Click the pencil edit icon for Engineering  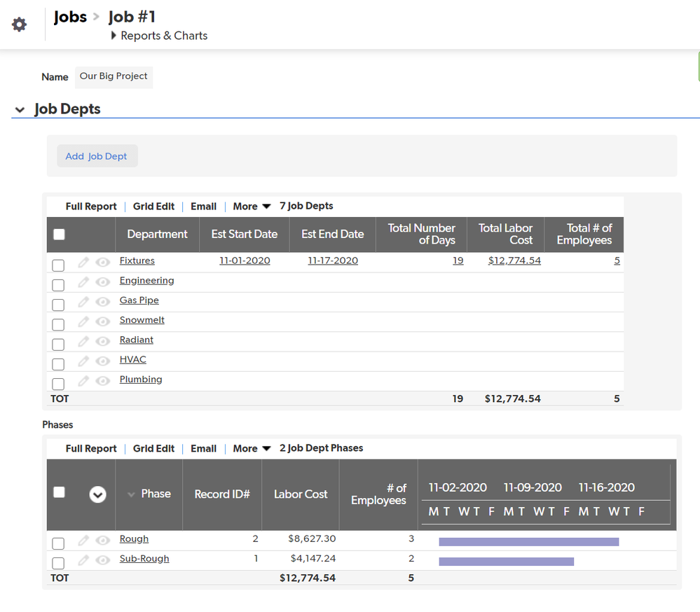click(83, 282)
